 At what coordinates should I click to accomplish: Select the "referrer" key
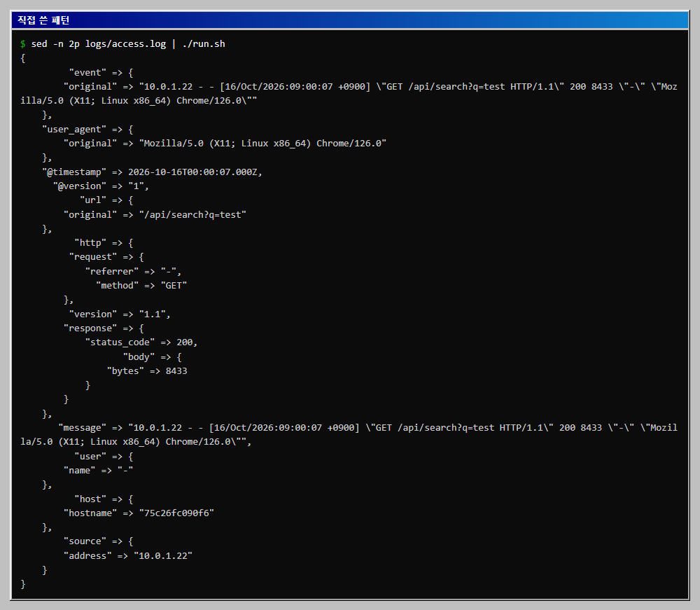click(x=111, y=272)
